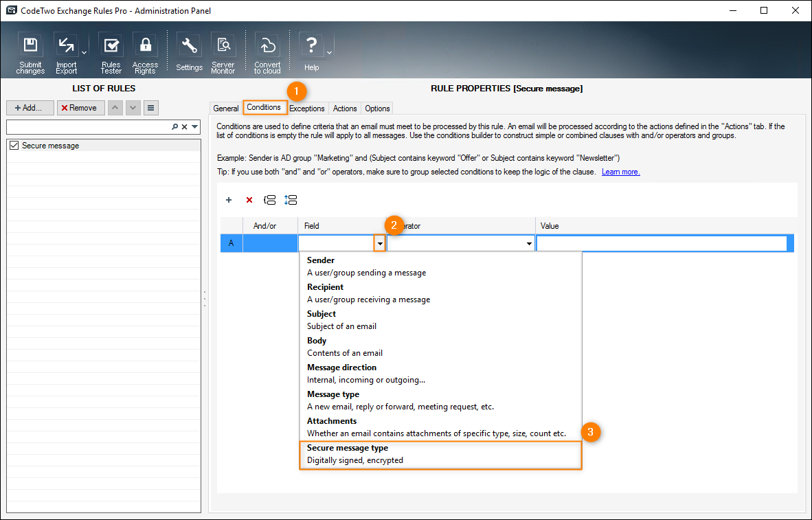
Task: Expand the Import Export dropdown arrow
Action: click(x=84, y=52)
